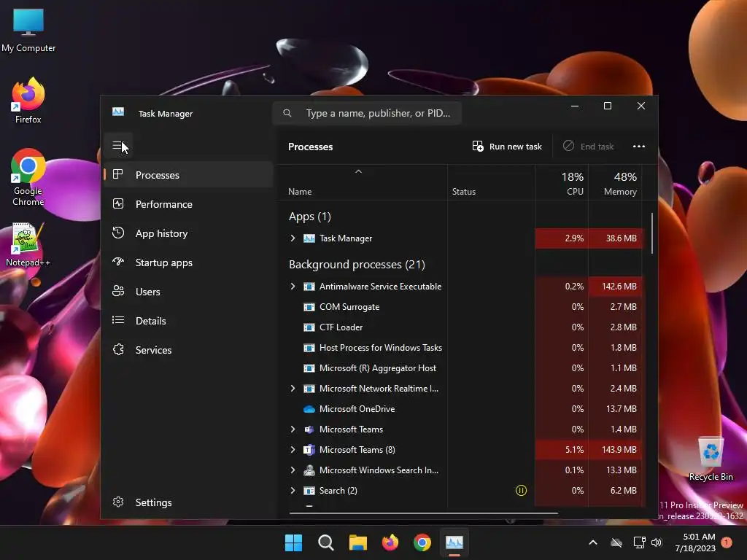Image resolution: width=747 pixels, height=560 pixels.
Task: Select the Notepad++ desktop shortcut
Action: click(x=28, y=245)
